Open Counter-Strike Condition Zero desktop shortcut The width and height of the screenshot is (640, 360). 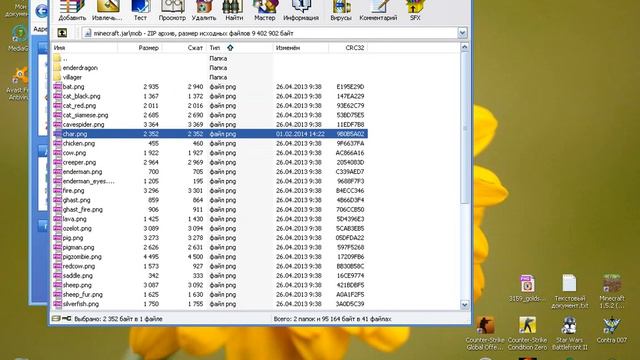[x=527, y=333]
